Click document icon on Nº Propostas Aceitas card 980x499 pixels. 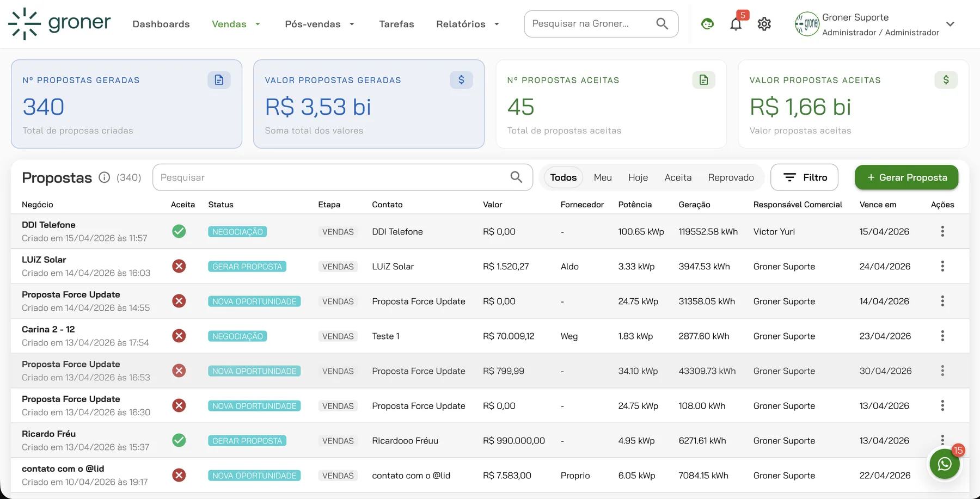coord(703,80)
